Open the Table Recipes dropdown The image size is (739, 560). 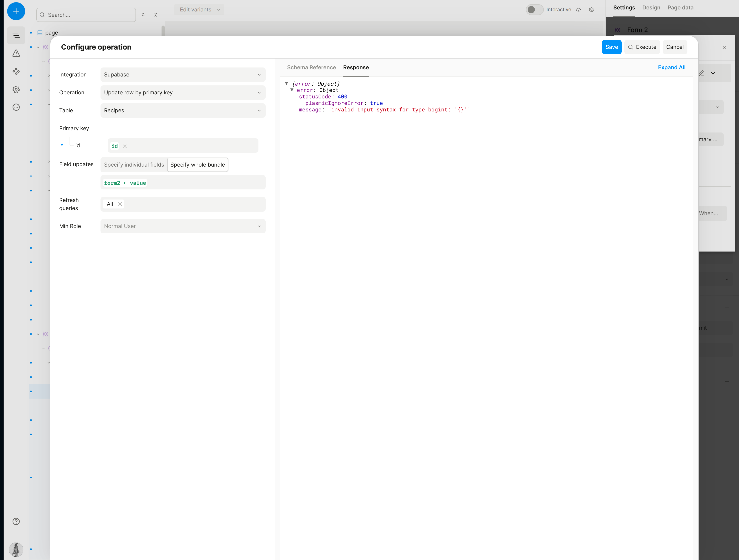coord(183,111)
